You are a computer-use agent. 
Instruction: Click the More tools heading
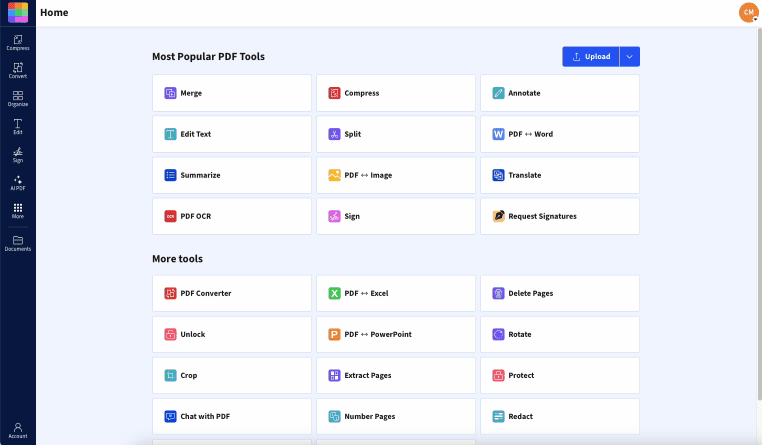177,258
